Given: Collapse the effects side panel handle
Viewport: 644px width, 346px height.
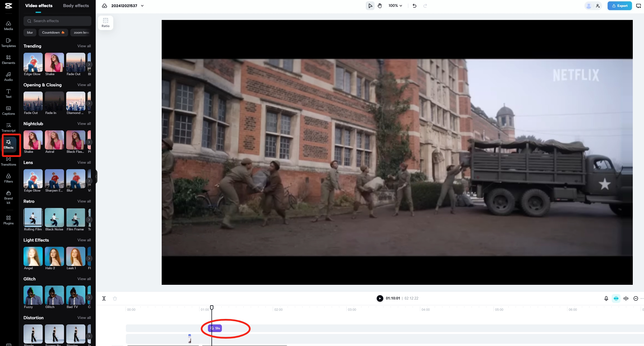Looking at the screenshot, I should pos(96,177).
